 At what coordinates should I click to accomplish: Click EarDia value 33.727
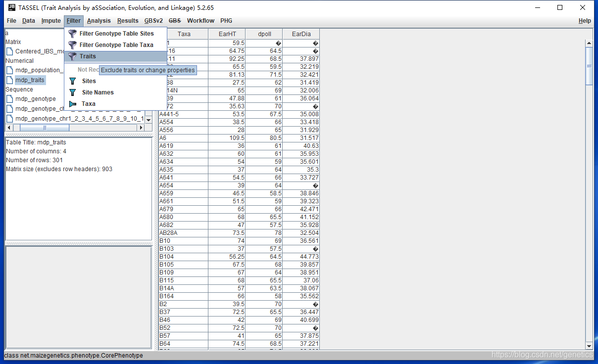301,178
